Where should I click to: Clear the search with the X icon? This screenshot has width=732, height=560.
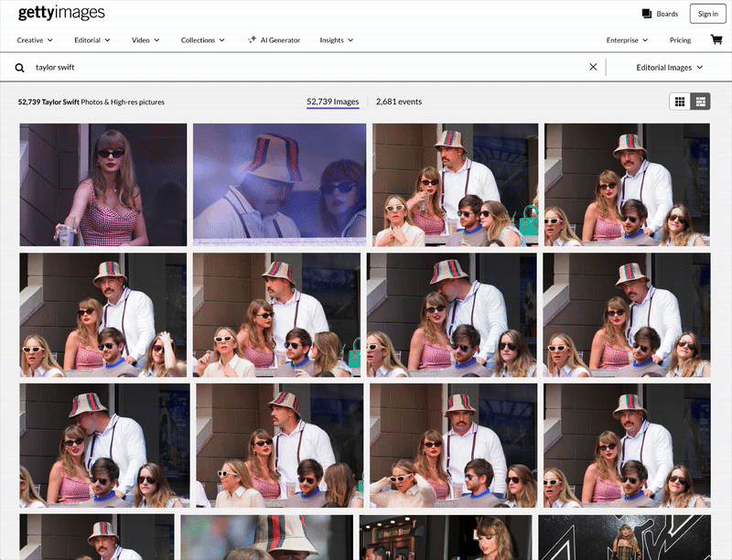[593, 67]
